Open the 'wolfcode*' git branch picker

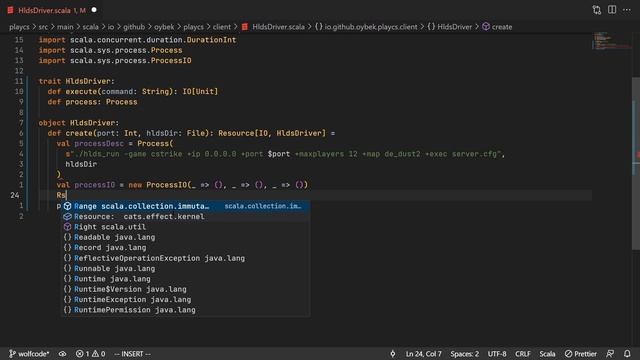point(29,354)
